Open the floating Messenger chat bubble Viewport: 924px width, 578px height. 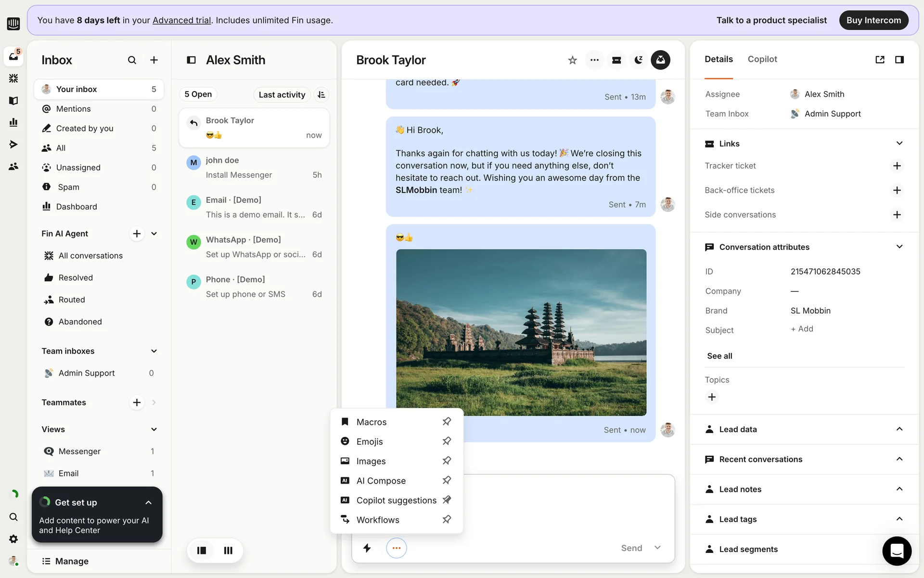897,551
